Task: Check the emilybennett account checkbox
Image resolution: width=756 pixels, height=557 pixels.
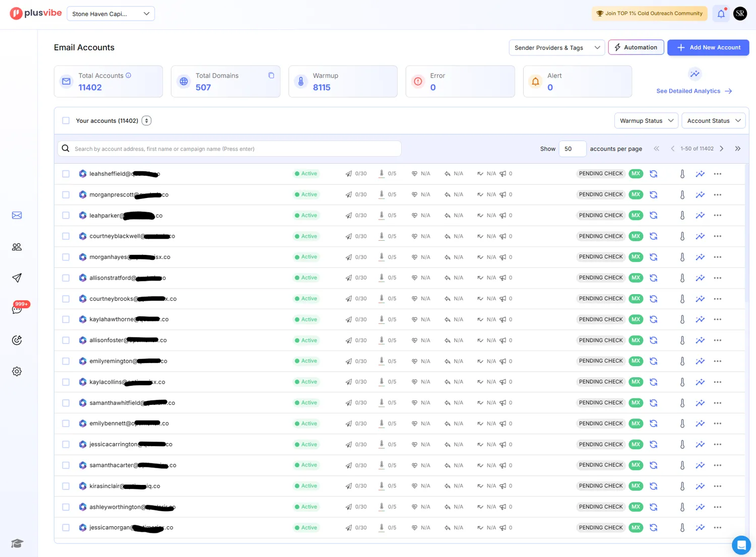Action: click(x=66, y=424)
